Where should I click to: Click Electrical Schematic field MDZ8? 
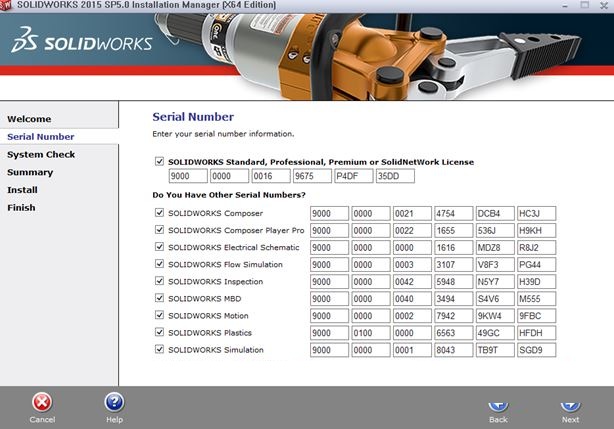495,248
